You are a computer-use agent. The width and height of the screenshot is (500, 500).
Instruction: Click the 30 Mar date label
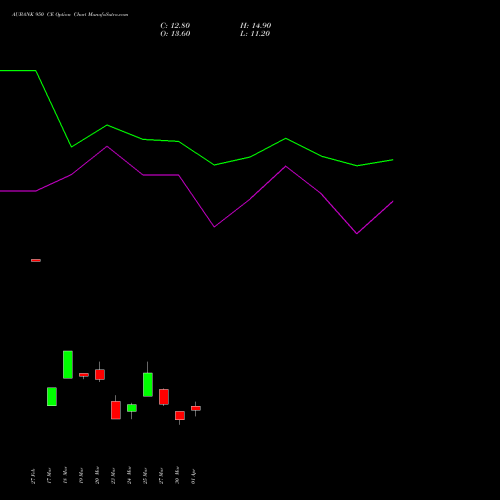click(177, 475)
